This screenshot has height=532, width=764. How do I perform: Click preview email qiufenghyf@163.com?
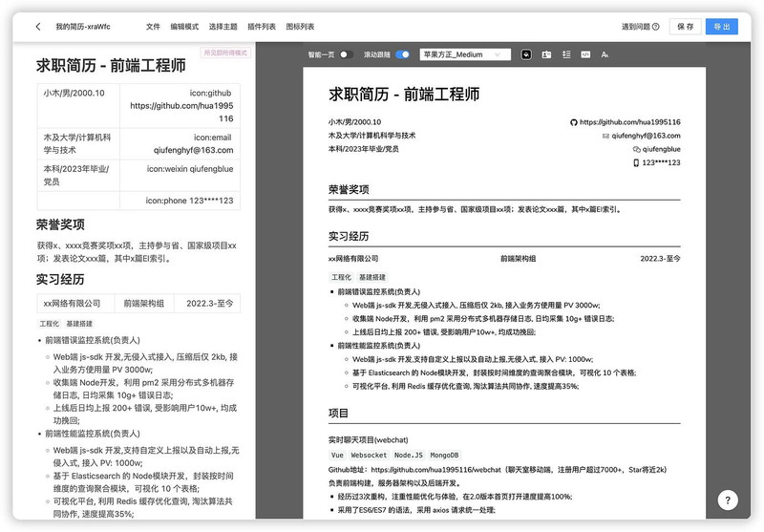tap(647, 136)
